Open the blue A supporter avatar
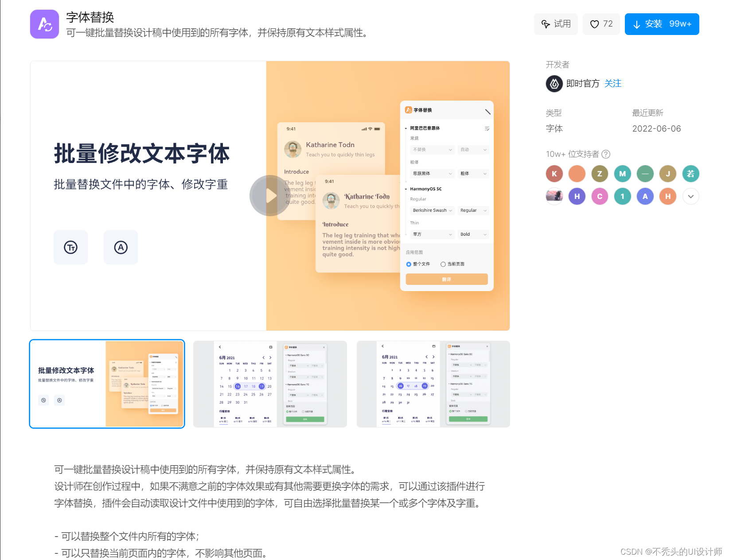 pos(645,196)
